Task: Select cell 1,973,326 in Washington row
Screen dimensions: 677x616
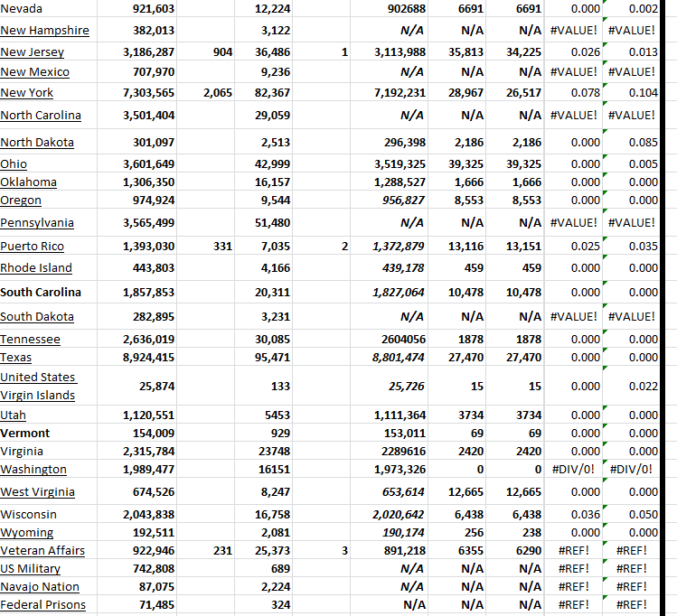Action: (389, 470)
